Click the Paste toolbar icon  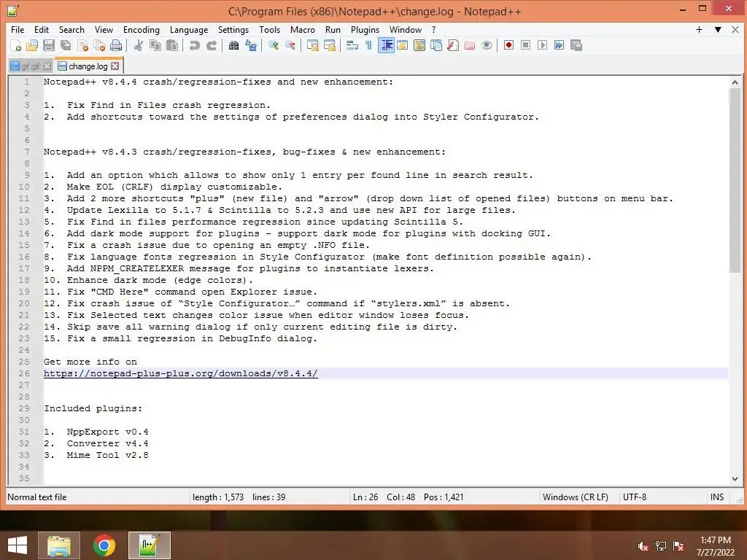(x=172, y=45)
